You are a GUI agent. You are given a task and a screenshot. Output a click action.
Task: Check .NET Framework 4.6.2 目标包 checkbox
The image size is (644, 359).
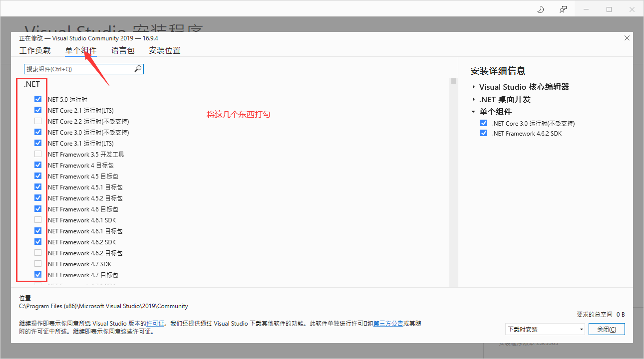pyautogui.click(x=38, y=253)
